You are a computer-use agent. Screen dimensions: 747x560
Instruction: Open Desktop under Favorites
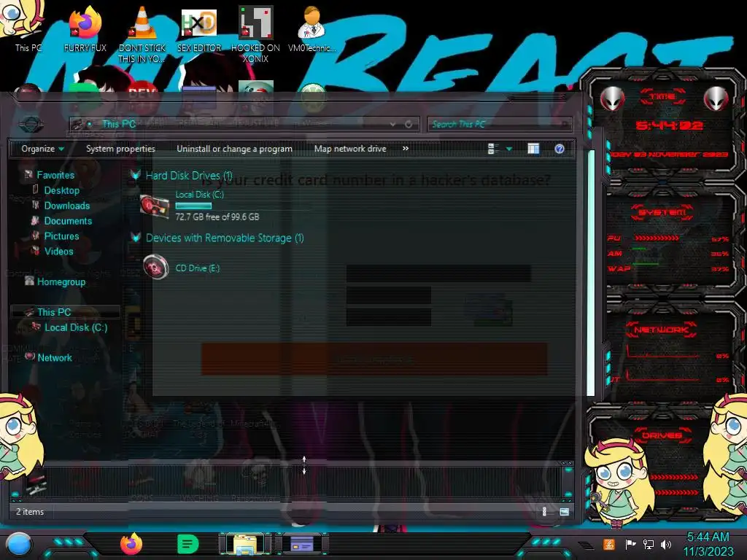click(62, 190)
